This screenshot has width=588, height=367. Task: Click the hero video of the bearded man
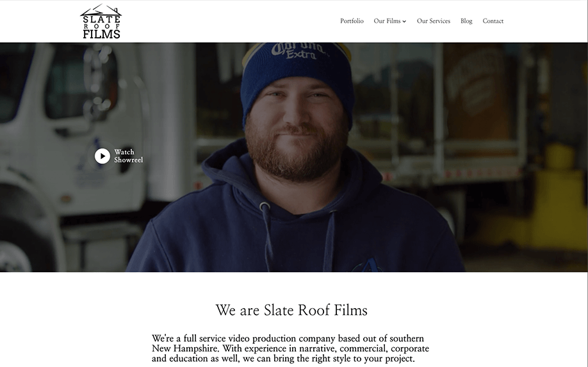point(293,157)
